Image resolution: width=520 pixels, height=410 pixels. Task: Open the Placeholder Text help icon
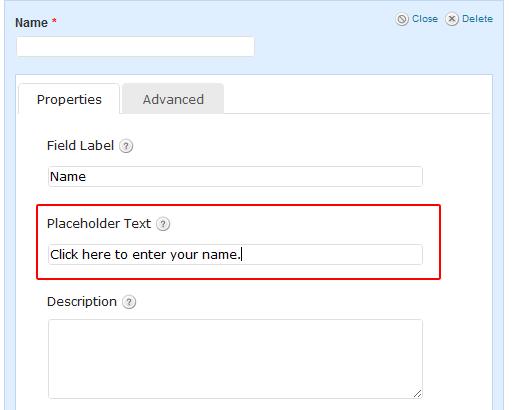(163, 224)
